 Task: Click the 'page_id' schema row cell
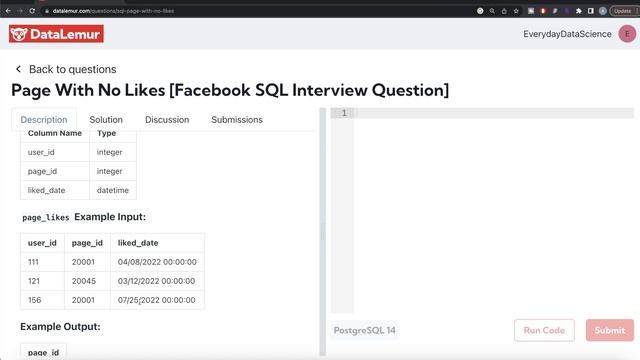coord(55,171)
